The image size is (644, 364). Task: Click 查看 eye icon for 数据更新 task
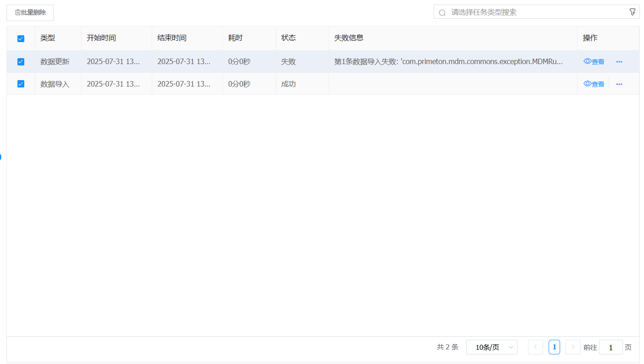click(587, 61)
